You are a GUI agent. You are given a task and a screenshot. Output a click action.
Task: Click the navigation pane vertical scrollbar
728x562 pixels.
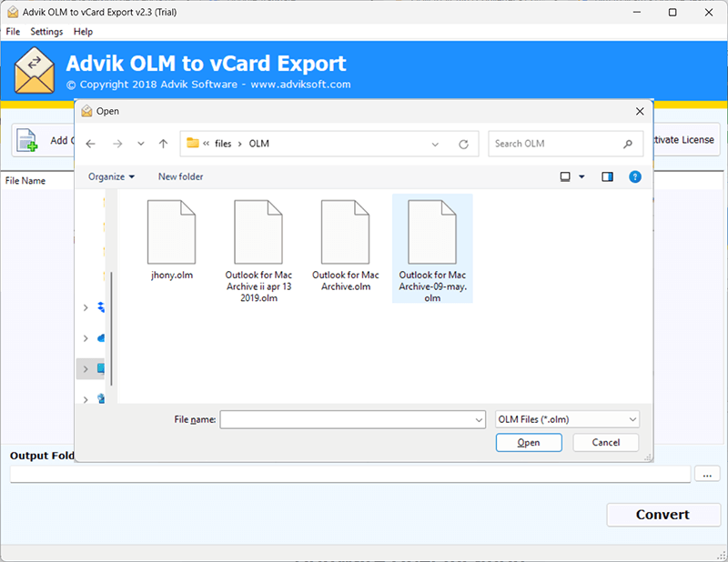pyautogui.click(x=112, y=328)
